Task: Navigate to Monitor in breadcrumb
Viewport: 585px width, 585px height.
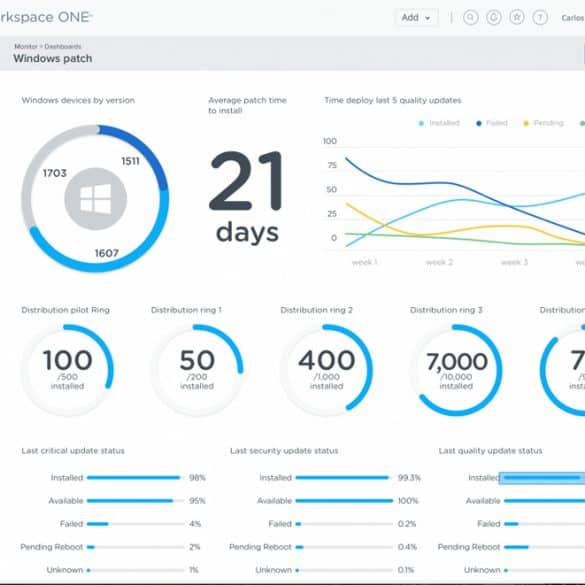Action: click(x=26, y=46)
